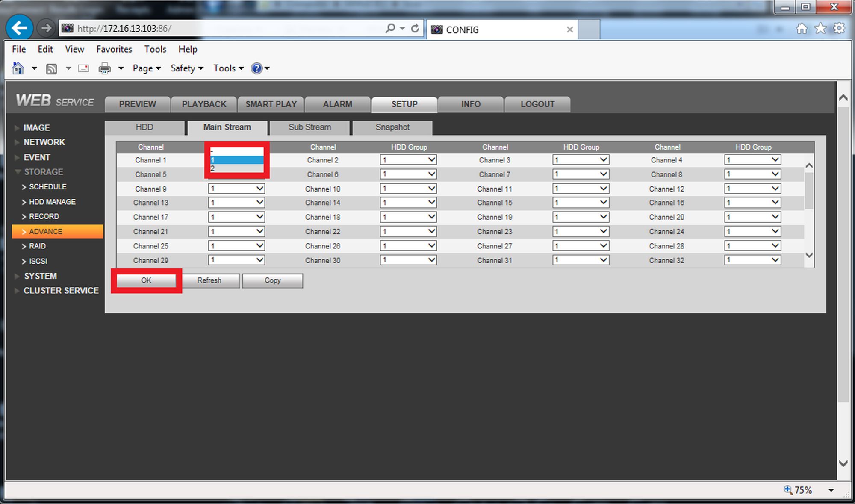The width and height of the screenshot is (855, 504).
Task: Open the IE home page icon in command bar
Action: click(x=18, y=68)
